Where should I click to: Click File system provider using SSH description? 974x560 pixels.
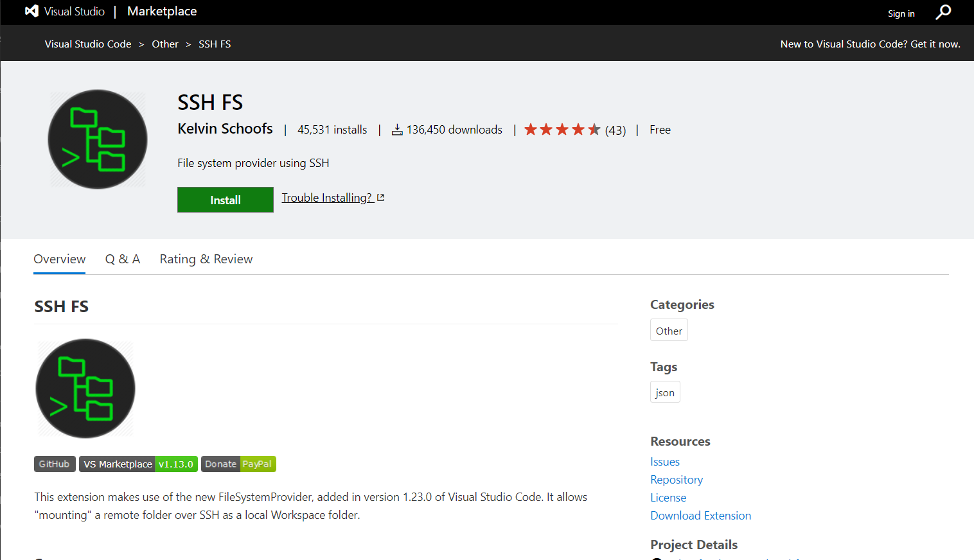click(x=253, y=163)
